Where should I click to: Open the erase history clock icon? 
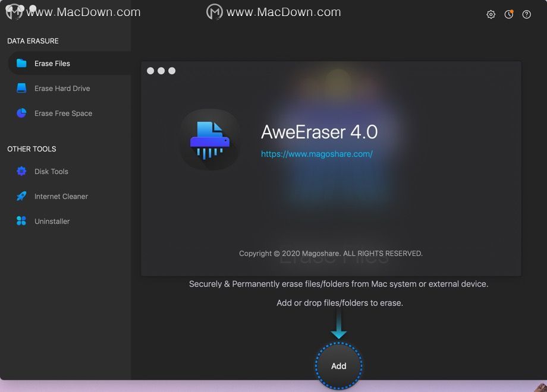tap(509, 14)
